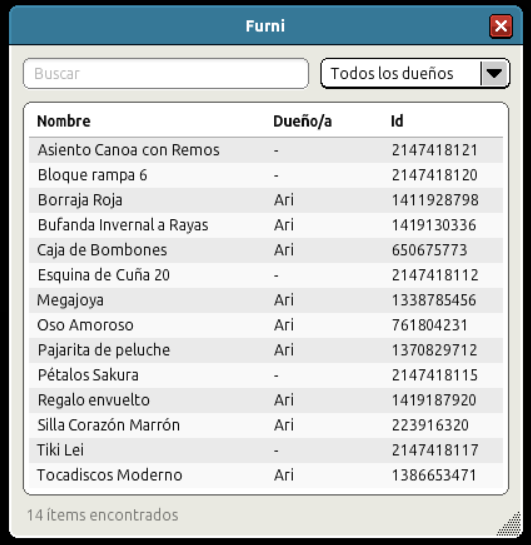Viewport: 531px width, 545px height.
Task: Sort by Id column header
Action: pos(397,121)
